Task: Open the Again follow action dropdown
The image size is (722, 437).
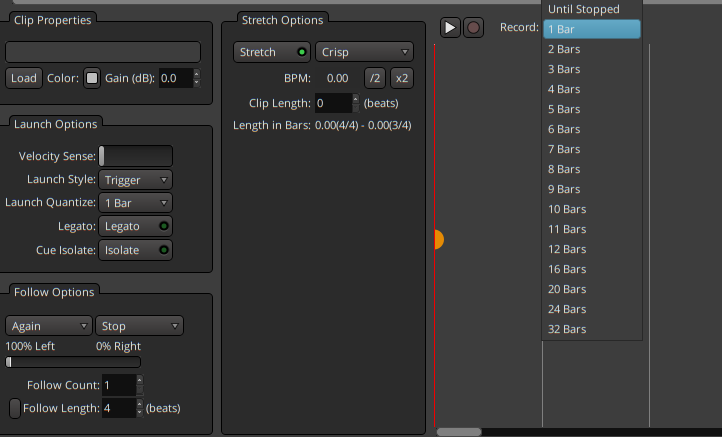Action: click(x=49, y=326)
